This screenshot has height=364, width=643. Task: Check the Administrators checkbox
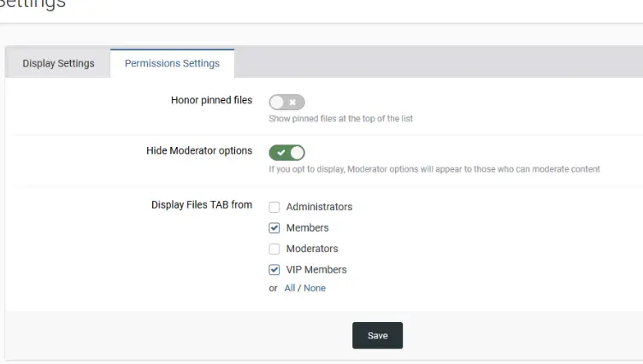click(x=274, y=207)
